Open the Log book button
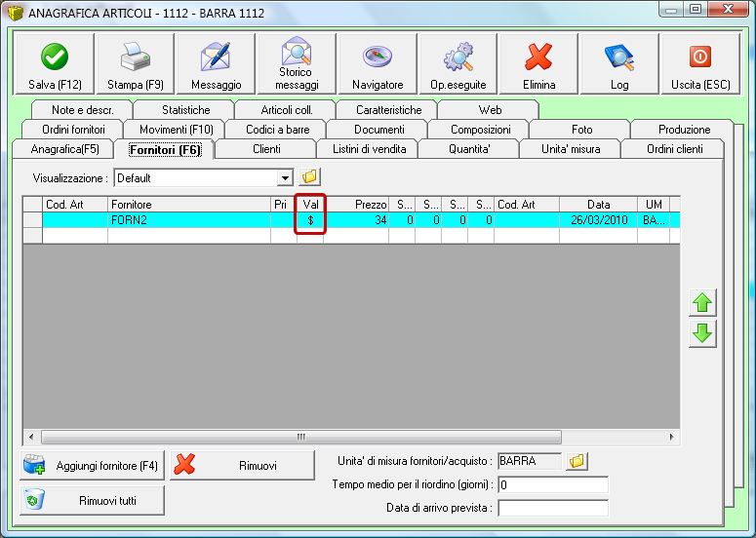The image size is (756, 538). click(x=619, y=63)
